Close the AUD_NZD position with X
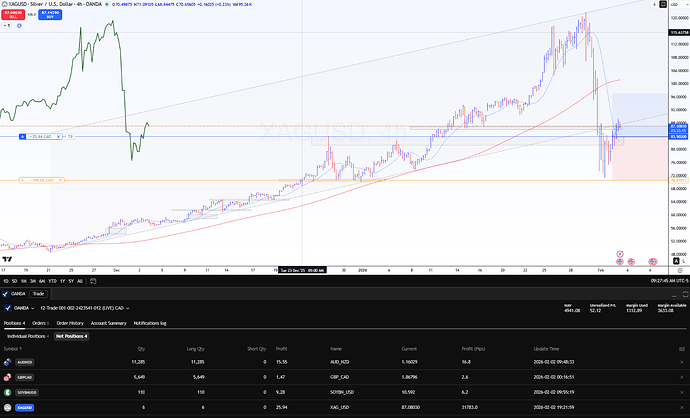This screenshot has width=690, height=418. pos(682,362)
